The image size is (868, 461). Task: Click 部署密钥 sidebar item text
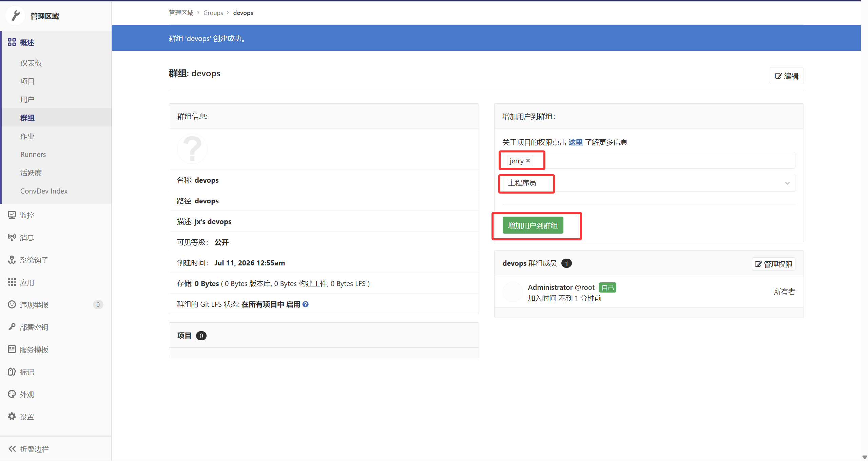[x=34, y=327]
